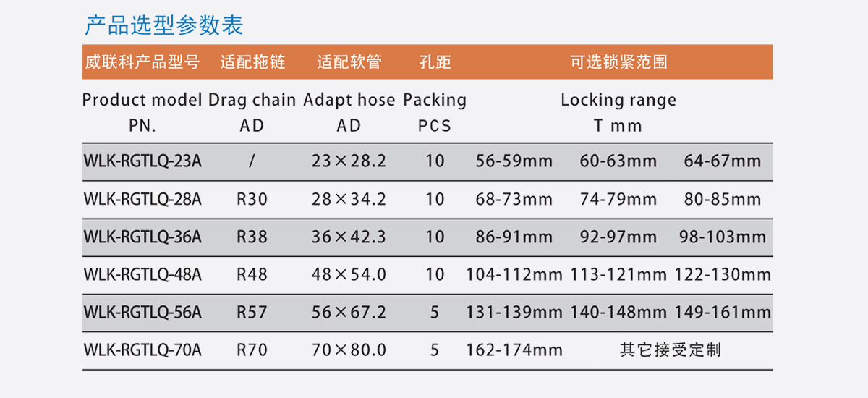
Task: Select the 适配软管 header cell
Action: pyautogui.click(x=349, y=62)
